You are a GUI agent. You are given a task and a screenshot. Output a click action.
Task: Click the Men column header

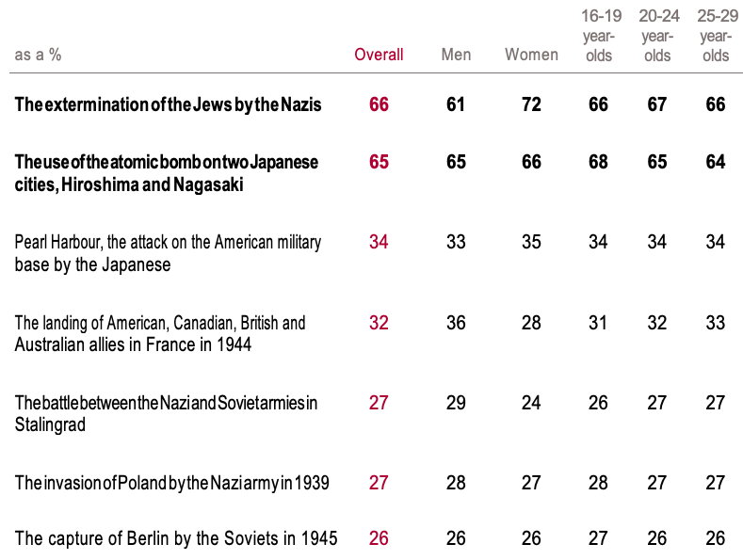[456, 55]
